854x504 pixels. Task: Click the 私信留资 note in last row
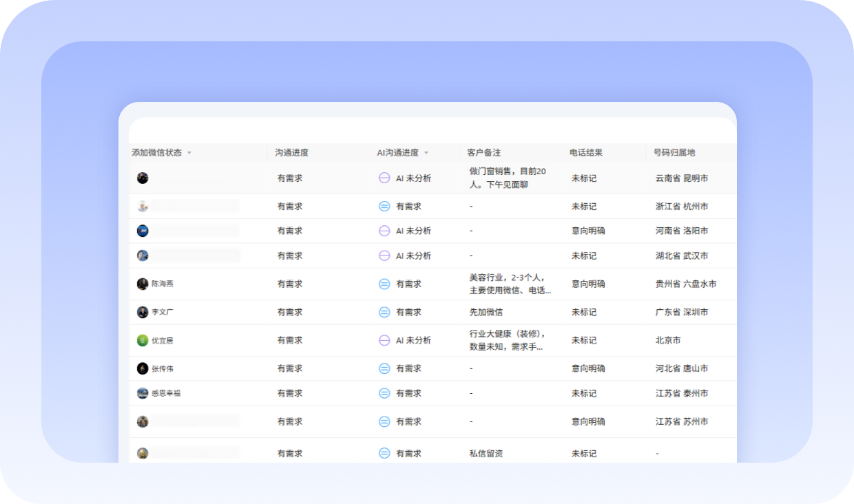[x=486, y=454]
